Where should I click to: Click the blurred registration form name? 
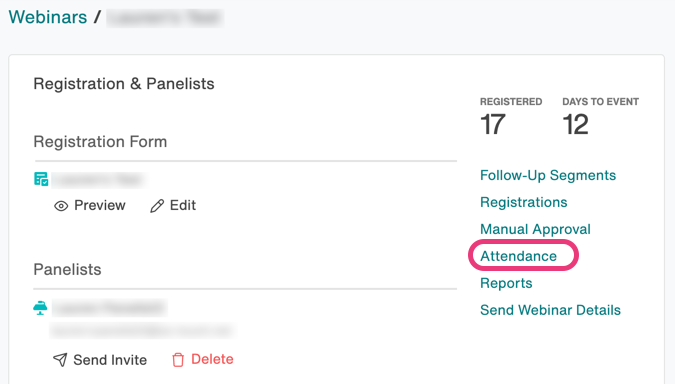click(98, 180)
